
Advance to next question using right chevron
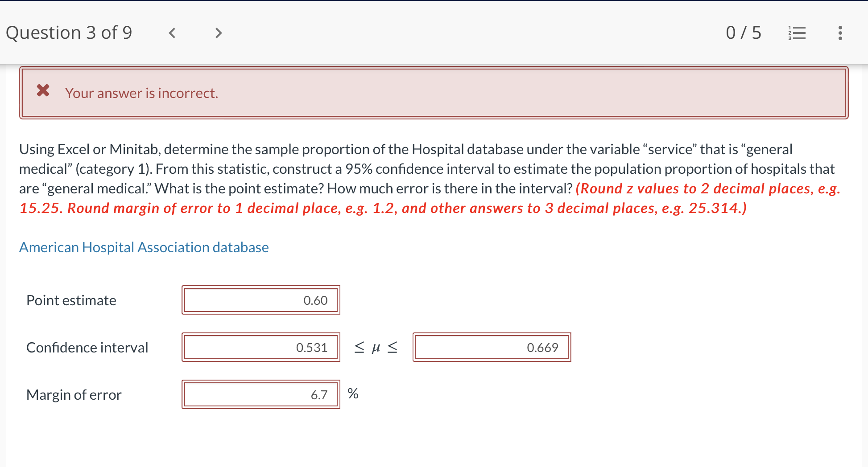(218, 33)
